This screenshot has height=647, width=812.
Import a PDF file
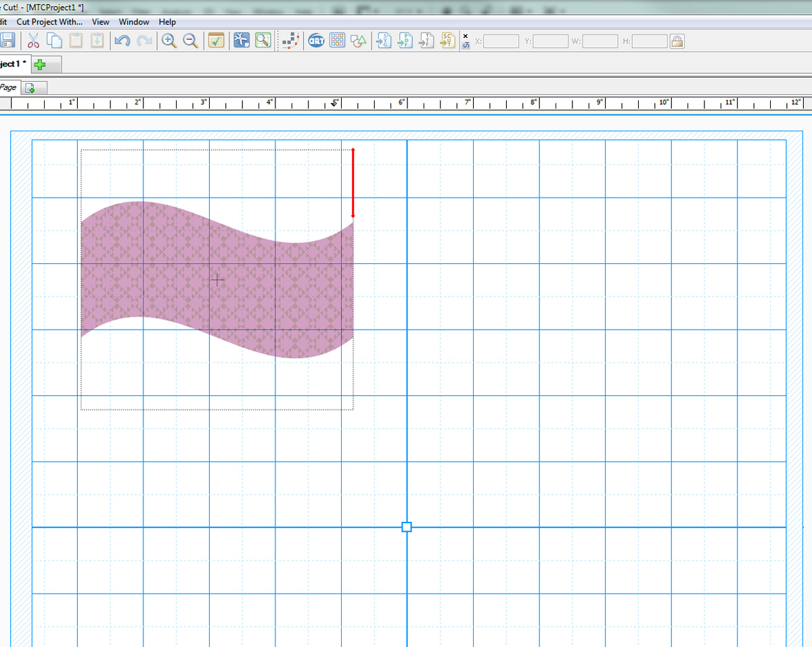[x=405, y=41]
